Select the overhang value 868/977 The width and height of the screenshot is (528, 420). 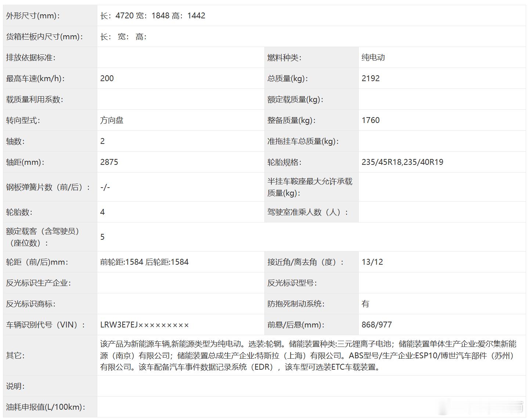coord(377,325)
